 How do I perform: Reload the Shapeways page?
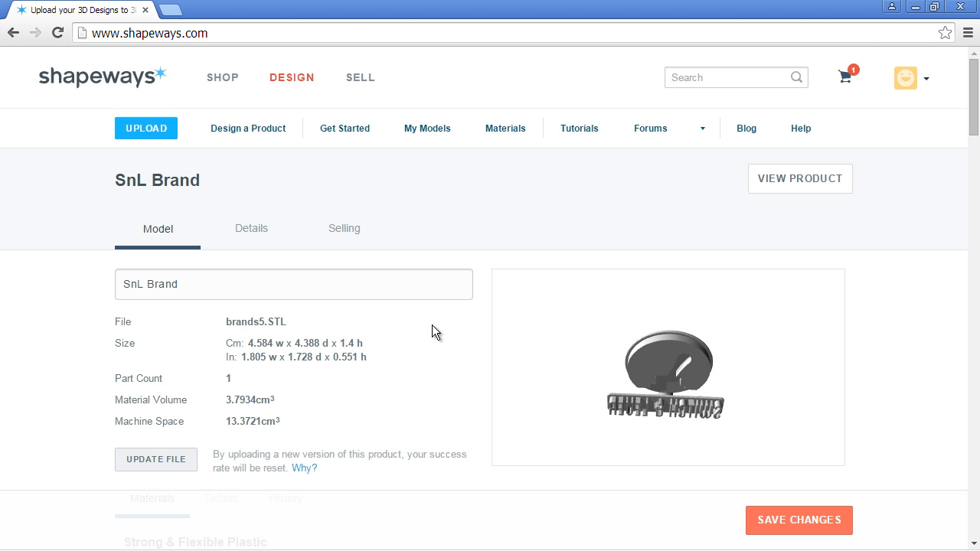tap(57, 33)
